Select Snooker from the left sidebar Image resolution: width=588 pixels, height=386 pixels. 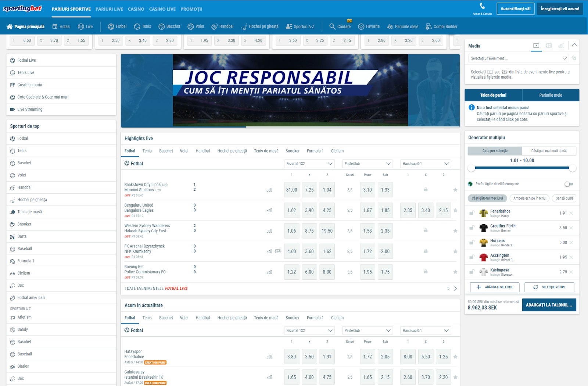(24, 224)
